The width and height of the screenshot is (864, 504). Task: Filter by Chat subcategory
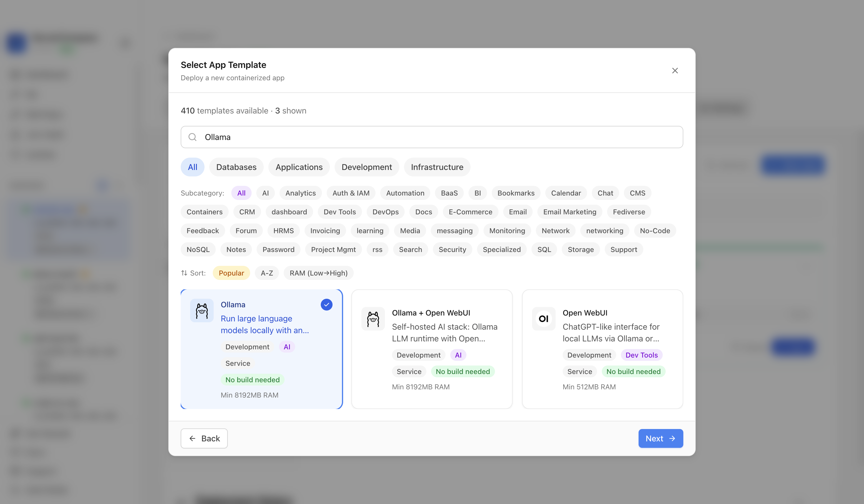pos(605,193)
